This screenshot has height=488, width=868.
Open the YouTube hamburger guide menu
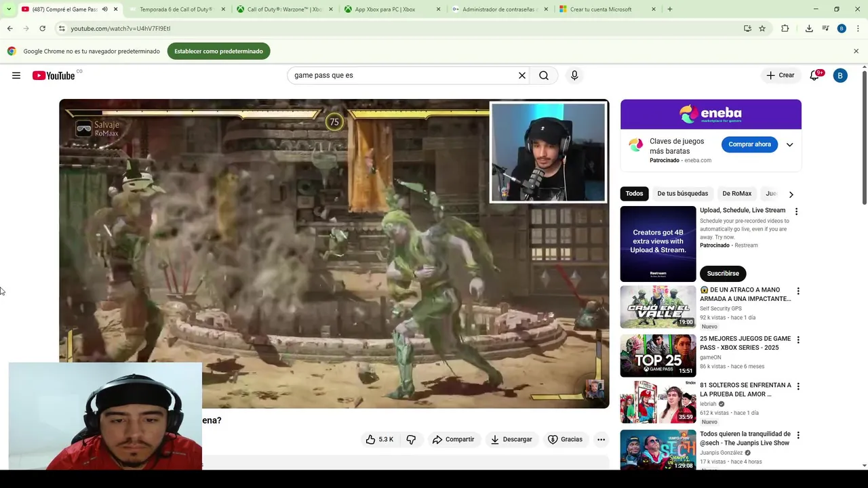tap(16, 75)
